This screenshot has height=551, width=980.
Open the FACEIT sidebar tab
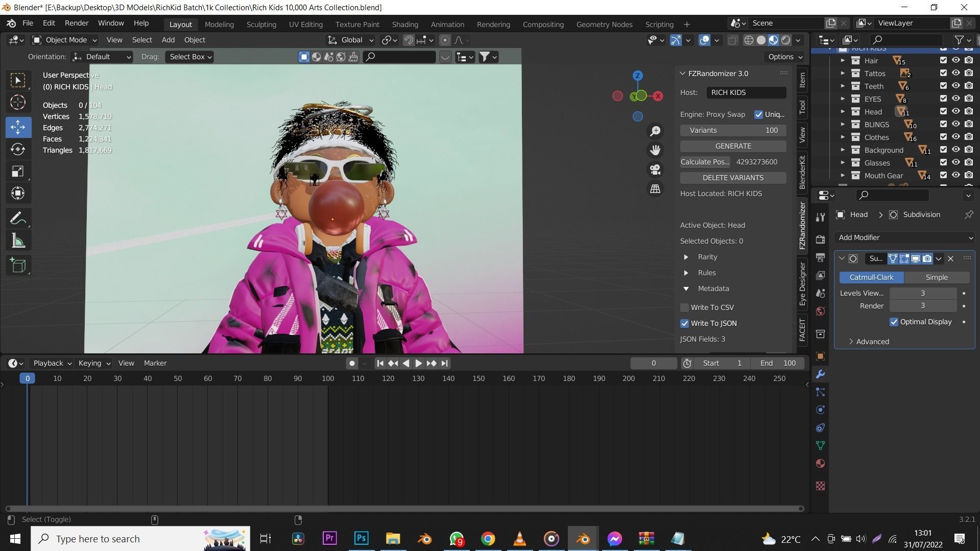pos(802,330)
